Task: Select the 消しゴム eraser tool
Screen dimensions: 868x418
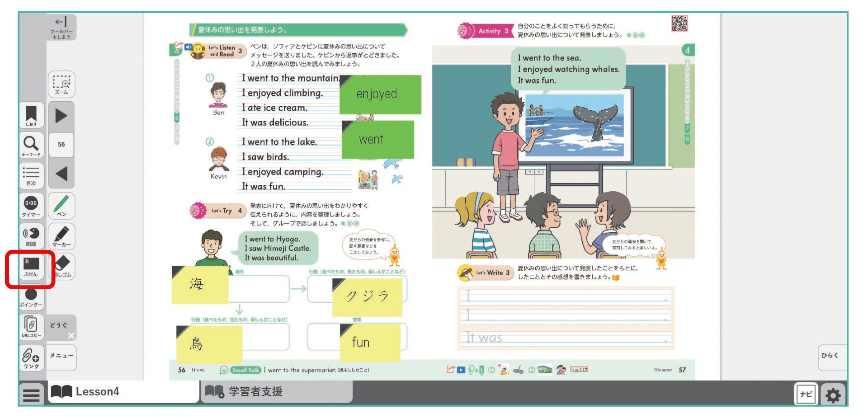Action: point(62,267)
